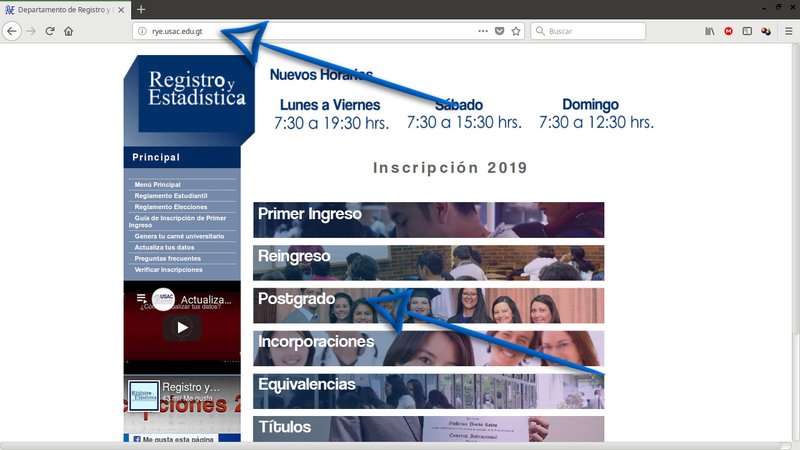Open the Firefox hamburger menu
Screen dimensions: 800x450
point(788,31)
